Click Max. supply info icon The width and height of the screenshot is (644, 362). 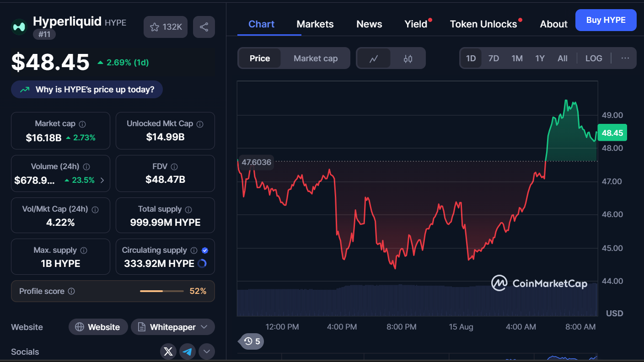click(x=84, y=250)
